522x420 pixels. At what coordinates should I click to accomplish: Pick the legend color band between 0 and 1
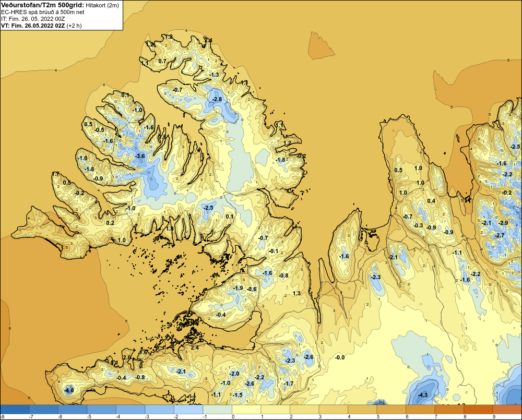pyautogui.click(x=246, y=409)
